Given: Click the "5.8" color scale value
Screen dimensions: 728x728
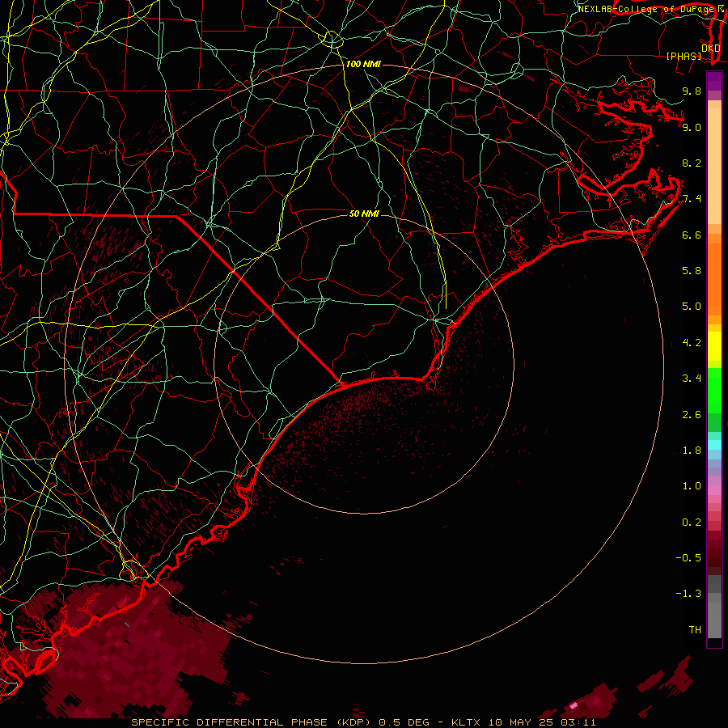Looking at the screenshot, I should click(x=692, y=271).
